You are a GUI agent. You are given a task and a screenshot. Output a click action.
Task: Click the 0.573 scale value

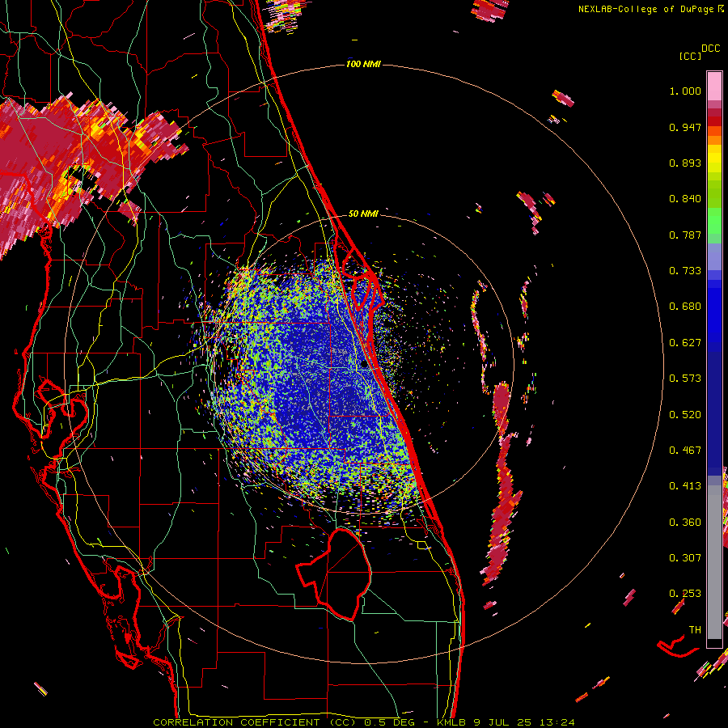(685, 379)
